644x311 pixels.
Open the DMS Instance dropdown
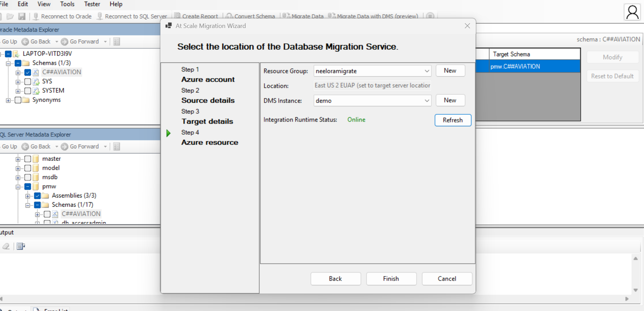click(426, 101)
